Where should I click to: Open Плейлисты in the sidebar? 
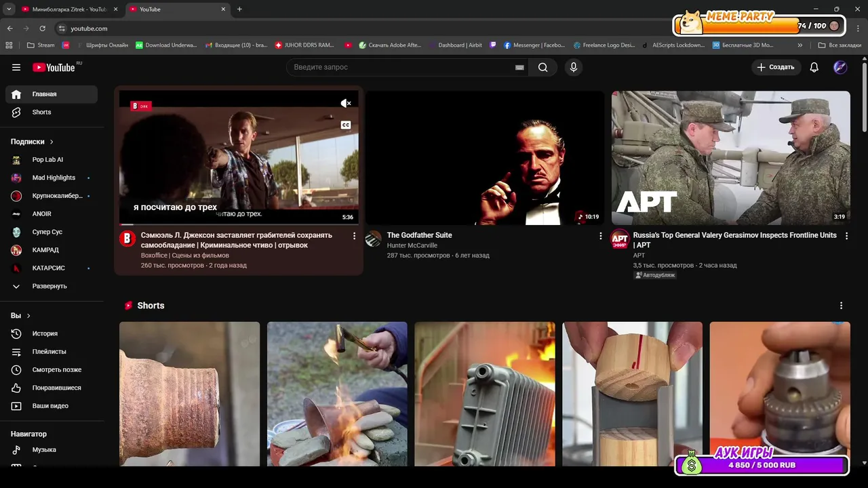tap(52, 352)
